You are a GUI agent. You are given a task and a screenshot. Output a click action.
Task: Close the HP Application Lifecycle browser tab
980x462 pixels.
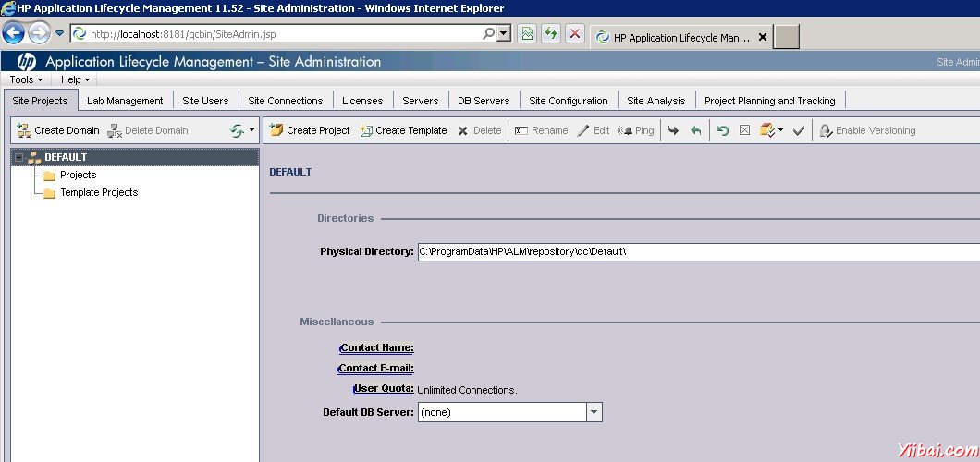pos(763,38)
